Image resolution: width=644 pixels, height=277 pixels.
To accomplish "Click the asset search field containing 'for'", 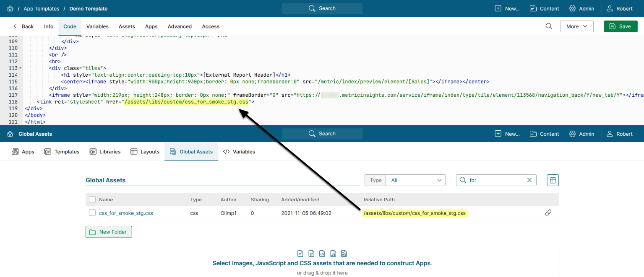I will (495, 180).
